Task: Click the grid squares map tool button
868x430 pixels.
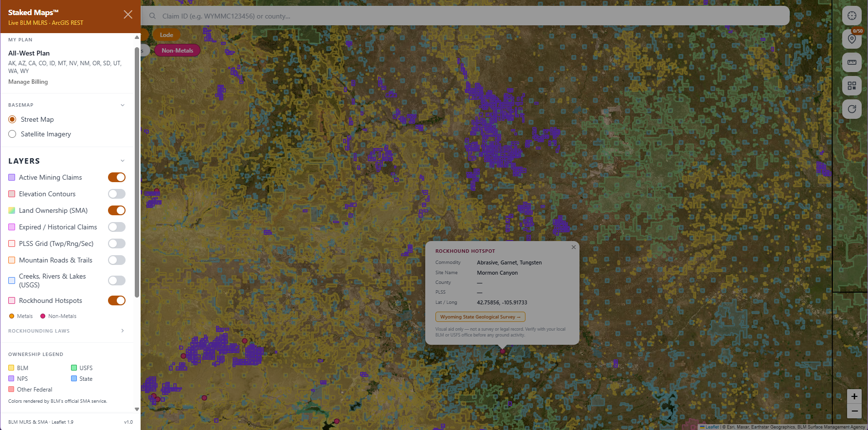Action: 852,86
